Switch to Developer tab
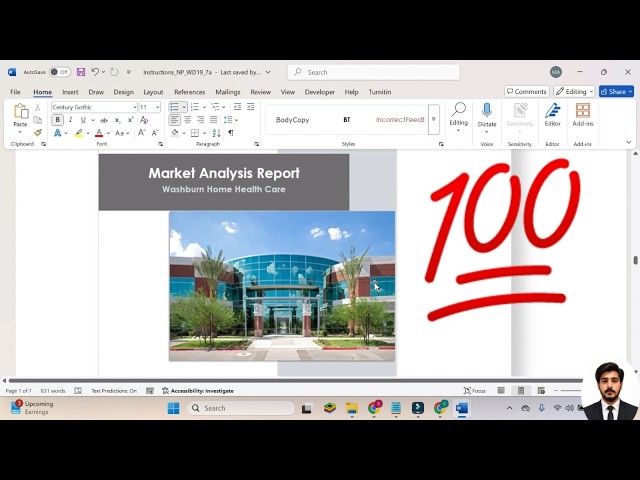This screenshot has width=640, height=480. (x=320, y=92)
